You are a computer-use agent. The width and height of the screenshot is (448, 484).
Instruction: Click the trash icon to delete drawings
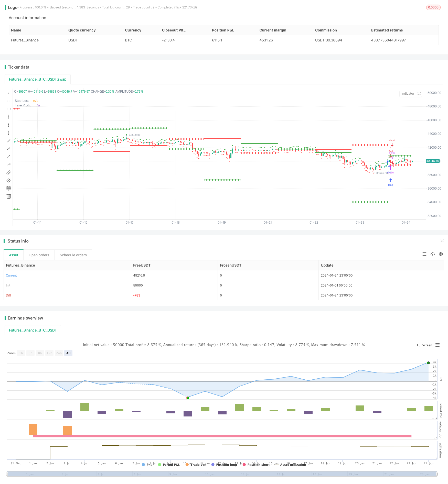9,196
